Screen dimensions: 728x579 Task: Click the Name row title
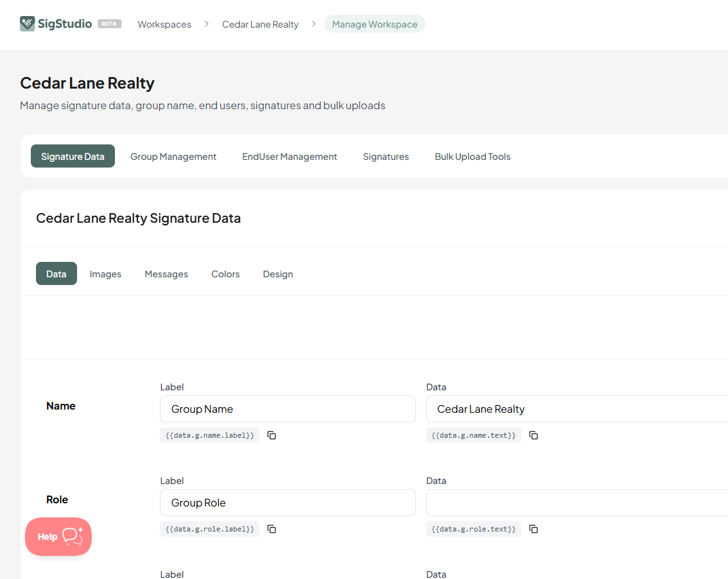click(61, 406)
